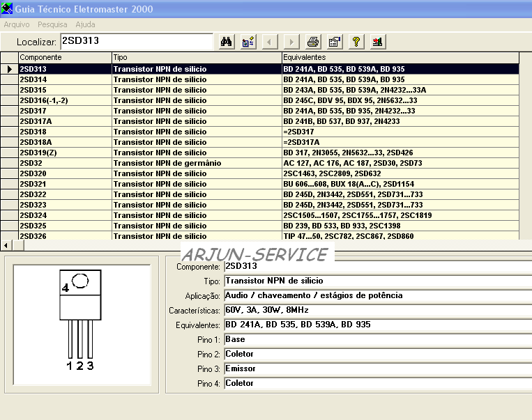
Task: Click the Localizar search field
Action: (137, 41)
